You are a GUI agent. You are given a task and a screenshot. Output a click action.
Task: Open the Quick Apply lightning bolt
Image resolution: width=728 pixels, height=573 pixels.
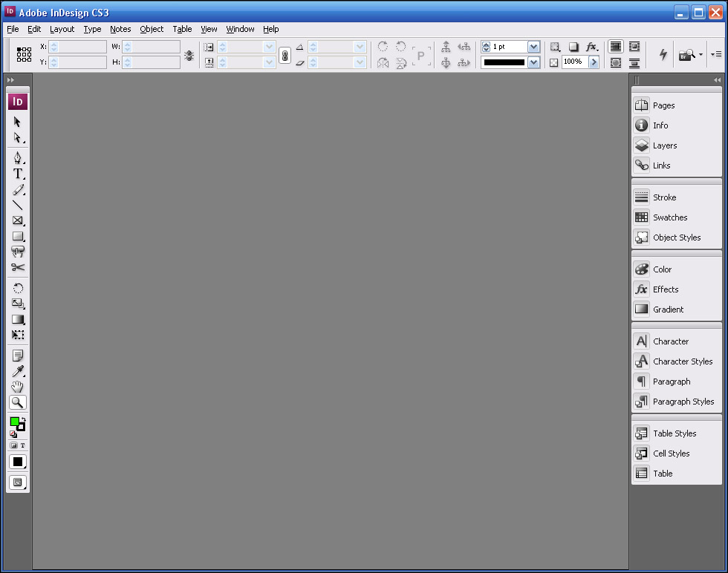[663, 54]
